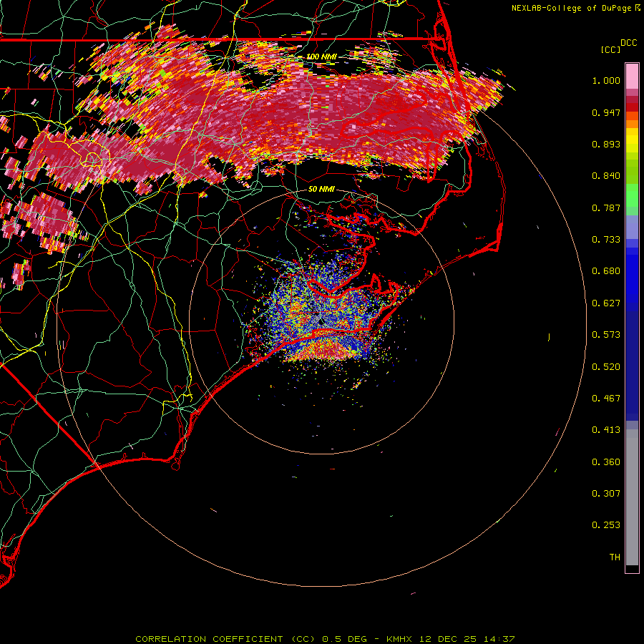
Task: Click the 0.360 color scale value
Action: tap(606, 462)
